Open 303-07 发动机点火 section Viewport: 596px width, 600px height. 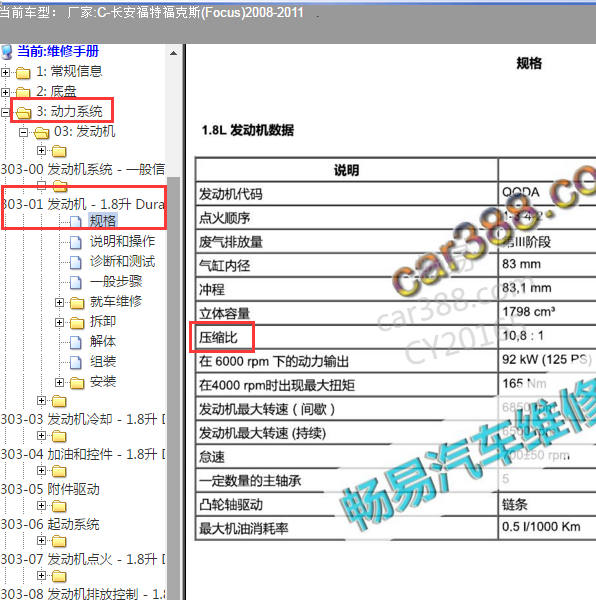(x=83, y=559)
